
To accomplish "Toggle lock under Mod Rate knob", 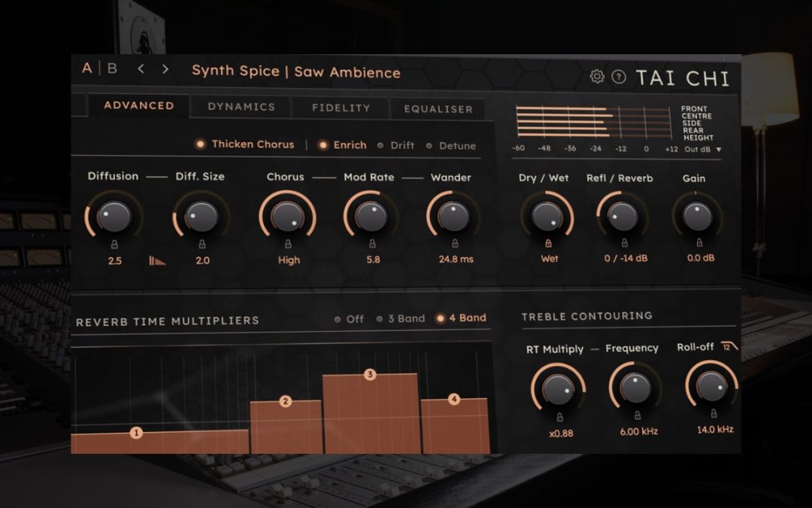I will [372, 243].
